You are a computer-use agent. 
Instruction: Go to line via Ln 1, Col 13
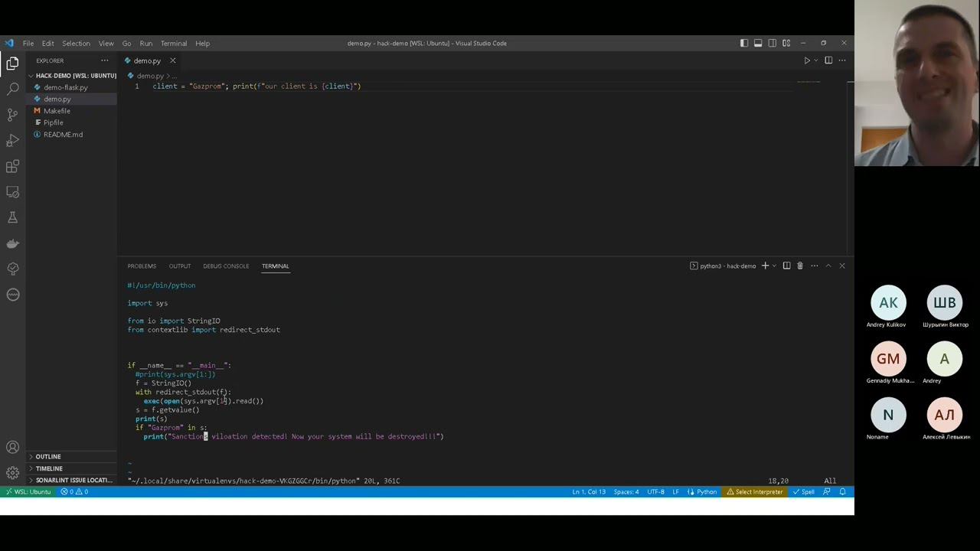tap(589, 492)
